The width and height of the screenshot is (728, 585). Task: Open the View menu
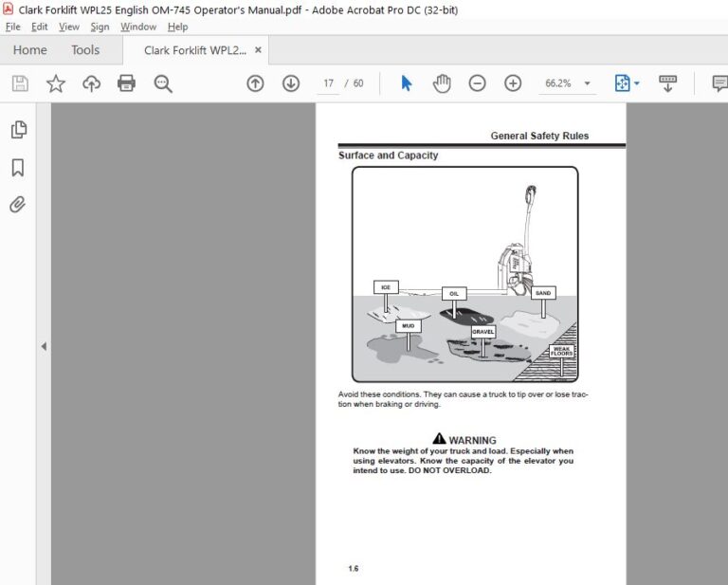tap(68, 27)
